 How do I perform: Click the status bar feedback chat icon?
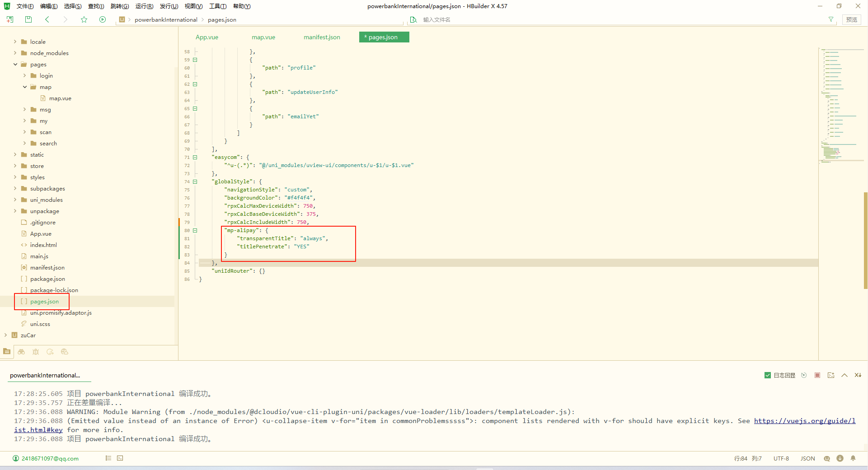(827, 458)
